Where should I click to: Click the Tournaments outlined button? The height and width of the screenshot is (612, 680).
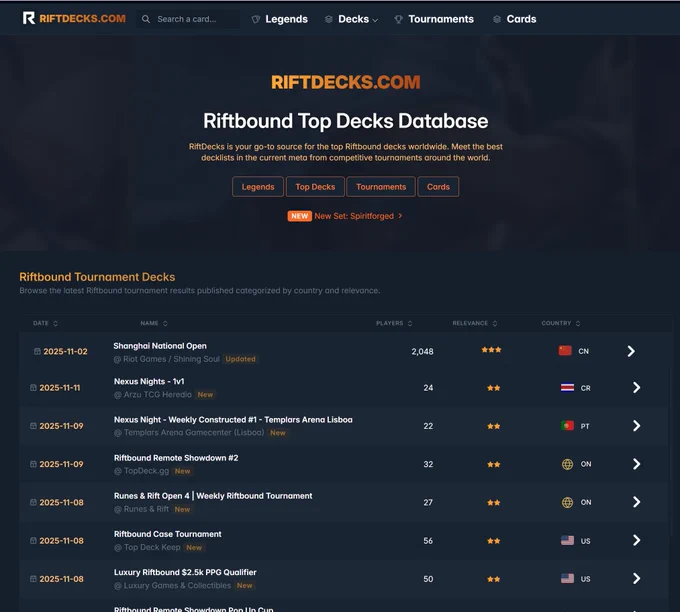click(381, 187)
